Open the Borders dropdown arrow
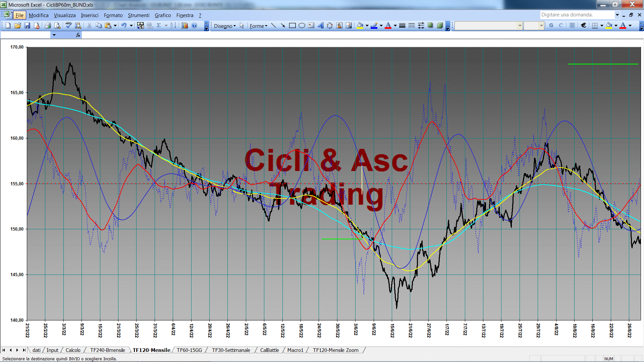The image size is (644, 362). coord(602,25)
